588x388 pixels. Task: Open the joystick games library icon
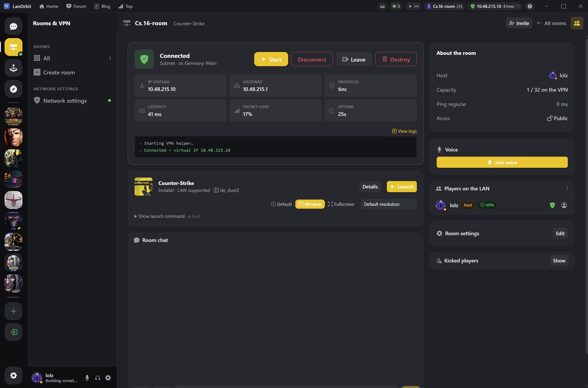coord(13,68)
